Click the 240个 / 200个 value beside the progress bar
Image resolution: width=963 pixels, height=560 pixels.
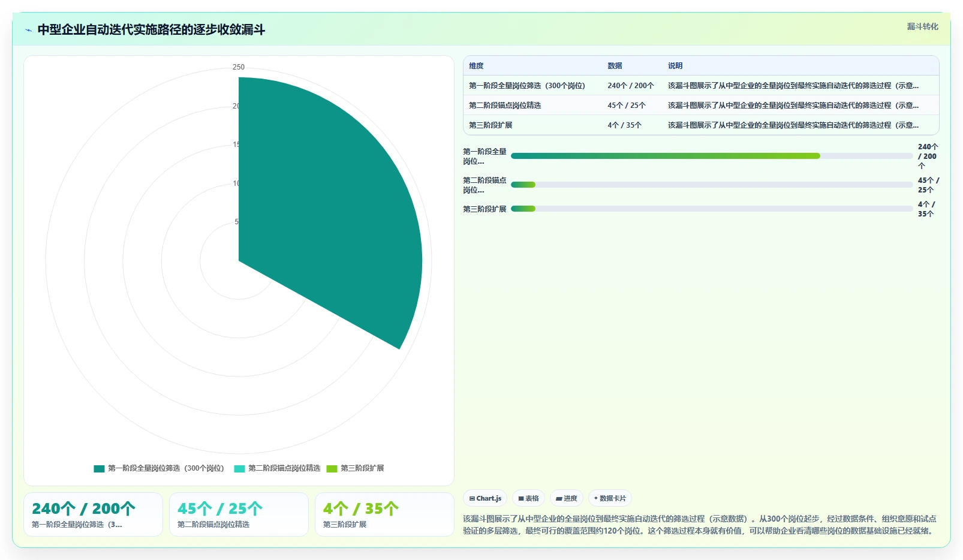coord(928,156)
